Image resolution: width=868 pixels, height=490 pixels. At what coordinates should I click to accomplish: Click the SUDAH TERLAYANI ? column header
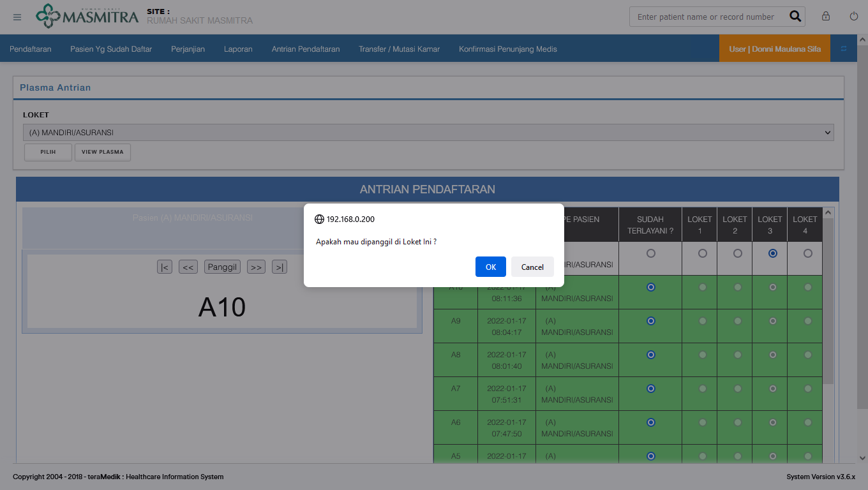[650, 225]
